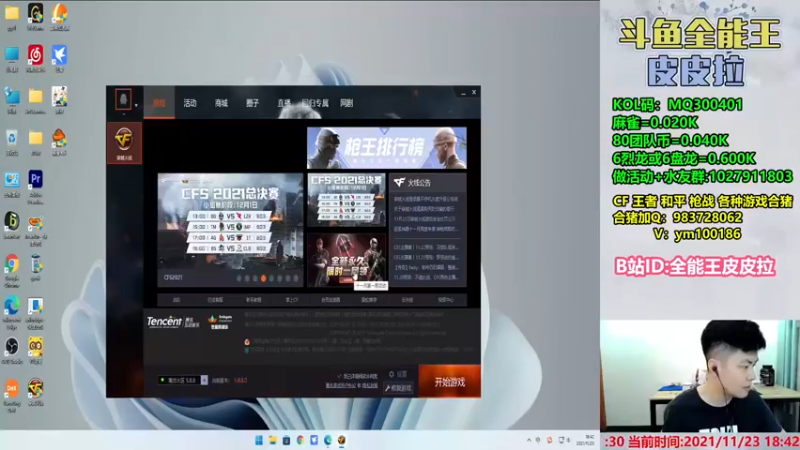Viewport: 800px width, 450px height.
Task: Select the orange active carousel dot
Action: [x=263, y=279]
